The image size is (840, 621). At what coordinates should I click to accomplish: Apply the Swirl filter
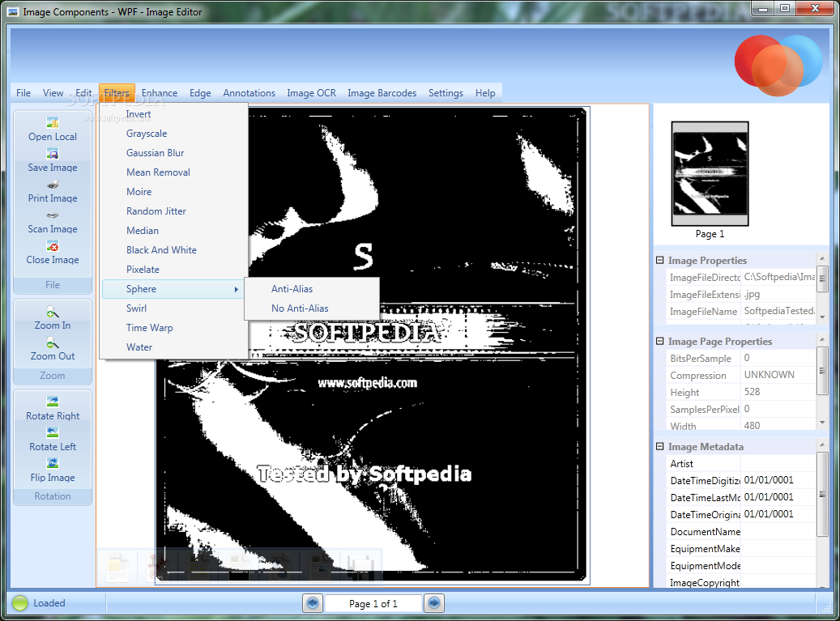pyautogui.click(x=174, y=308)
